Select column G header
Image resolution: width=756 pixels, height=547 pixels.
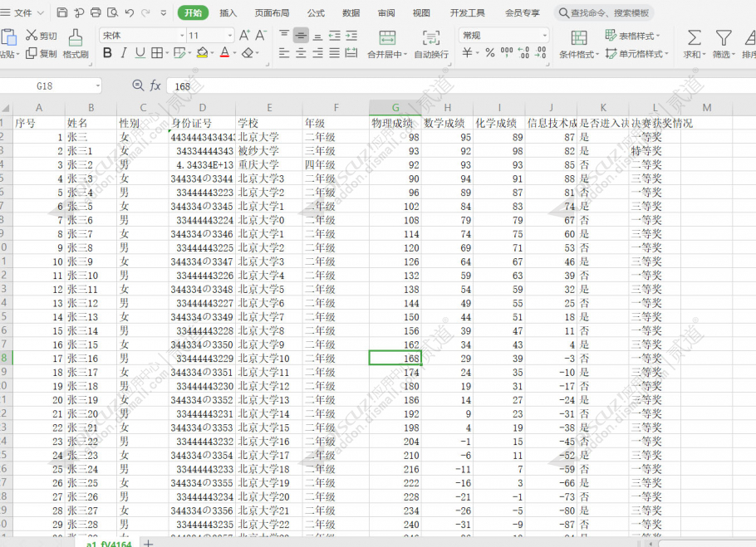pyautogui.click(x=395, y=108)
